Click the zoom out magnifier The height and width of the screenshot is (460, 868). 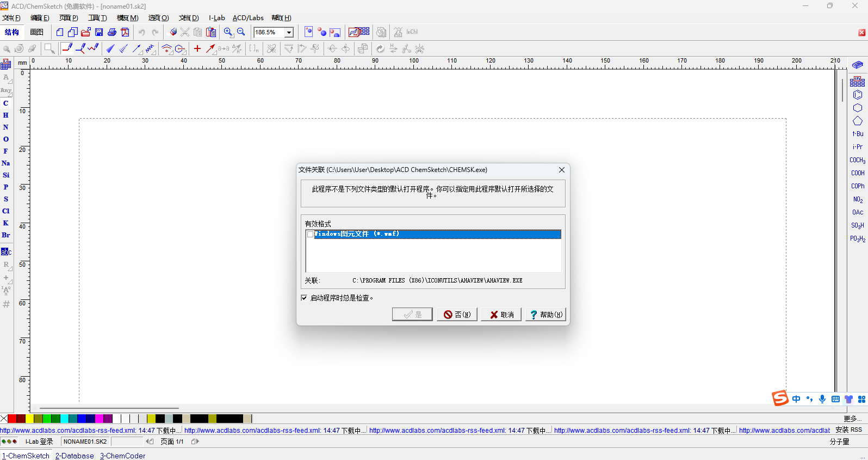tap(241, 32)
